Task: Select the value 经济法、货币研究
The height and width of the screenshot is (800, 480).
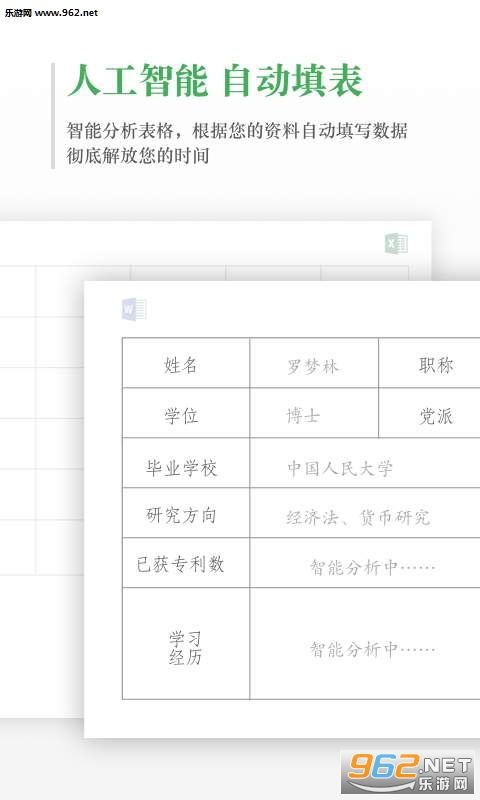Action: (x=358, y=517)
